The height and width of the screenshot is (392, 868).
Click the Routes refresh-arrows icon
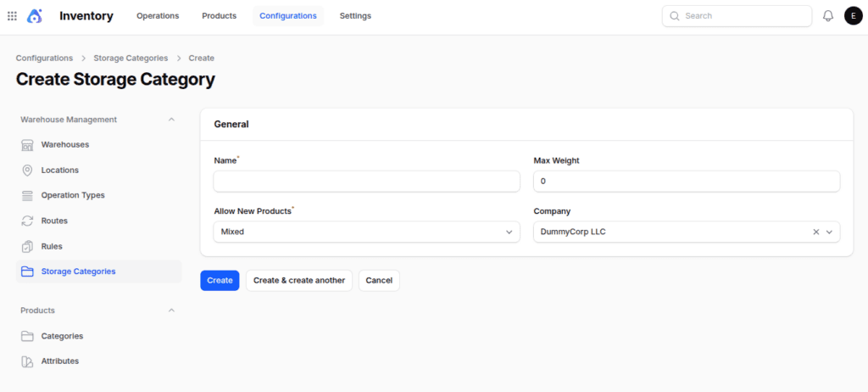point(27,221)
